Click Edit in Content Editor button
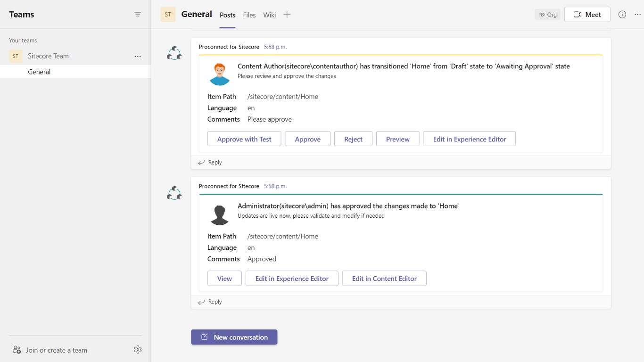The image size is (644, 362). pyautogui.click(x=384, y=279)
